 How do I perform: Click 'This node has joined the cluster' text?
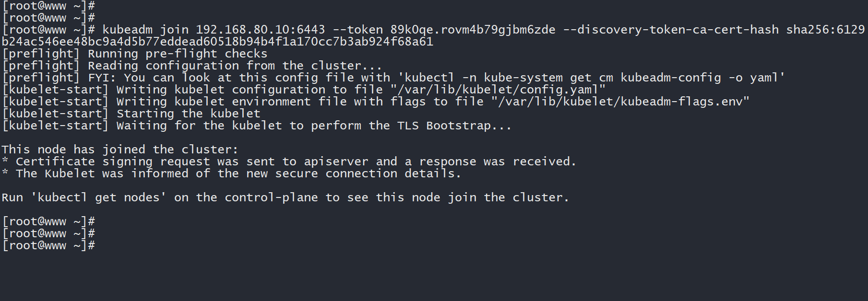tap(119, 150)
